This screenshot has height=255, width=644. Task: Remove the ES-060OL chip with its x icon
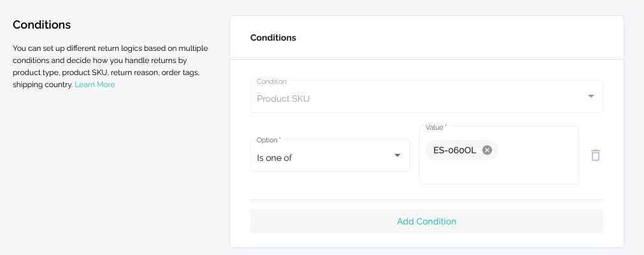[x=487, y=150]
